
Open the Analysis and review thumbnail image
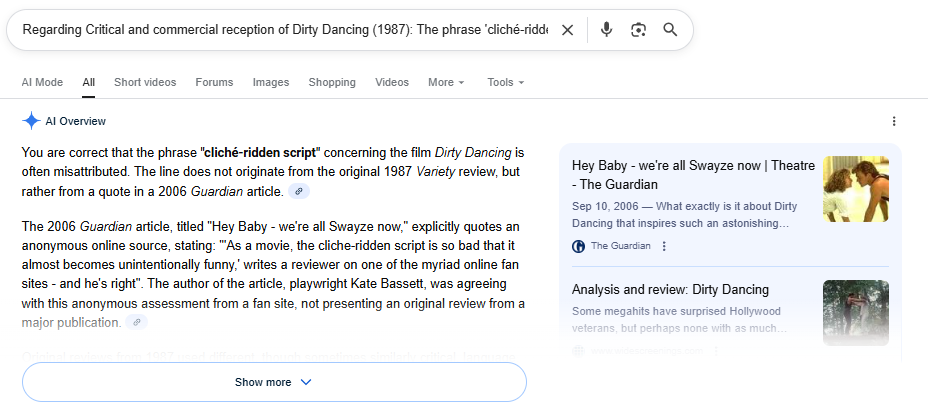856,313
